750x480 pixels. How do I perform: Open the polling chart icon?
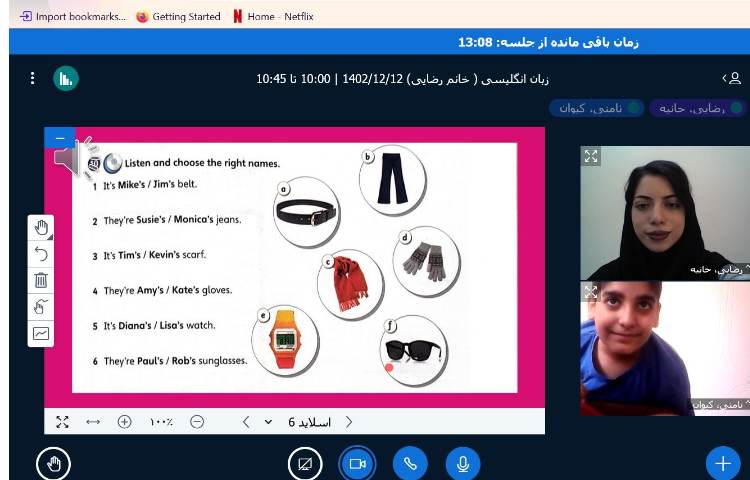pos(66,79)
